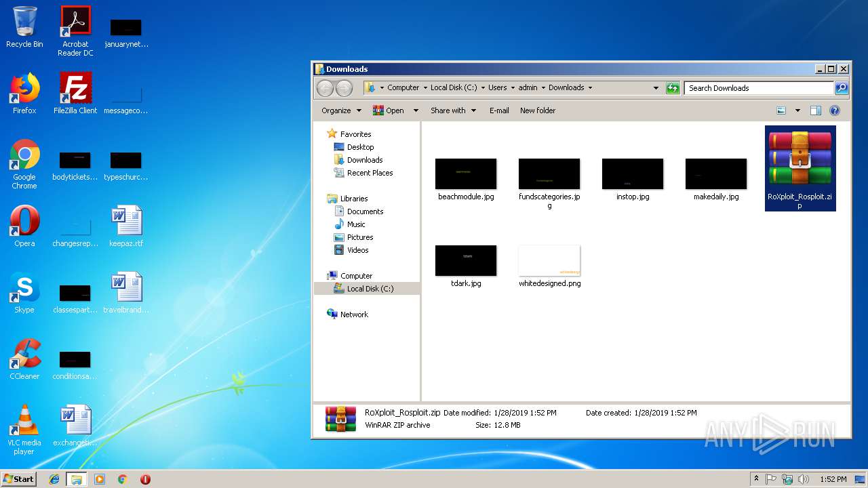Select travelbrand document on desktop
868x488 pixels.
pos(126,293)
